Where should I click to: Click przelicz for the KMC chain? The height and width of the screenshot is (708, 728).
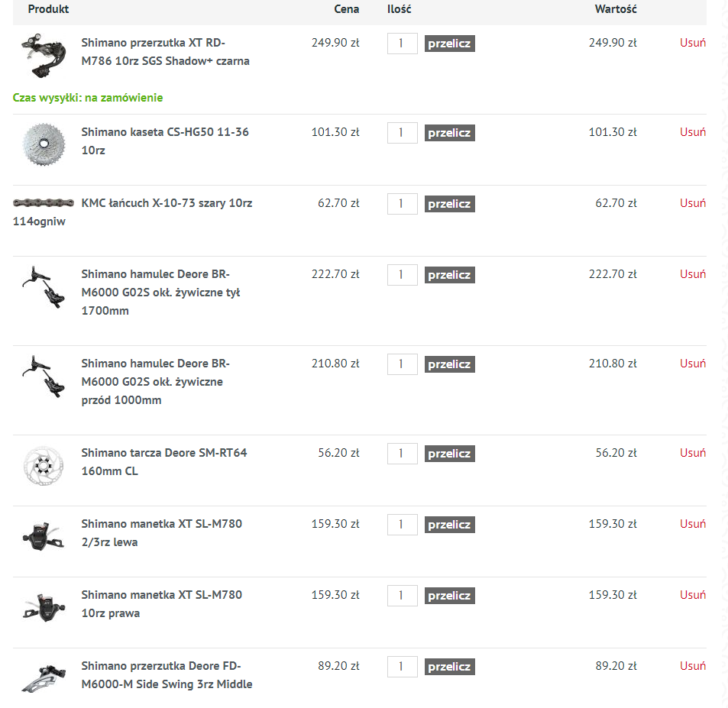(x=449, y=204)
